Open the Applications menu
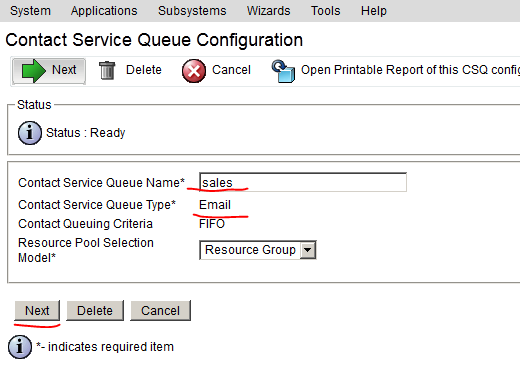 pos(104,11)
